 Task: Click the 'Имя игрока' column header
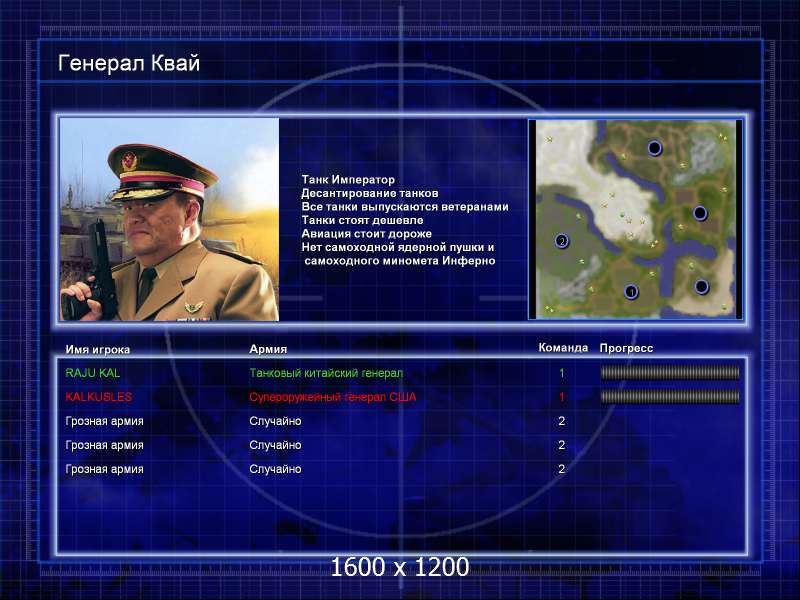pos(97,349)
